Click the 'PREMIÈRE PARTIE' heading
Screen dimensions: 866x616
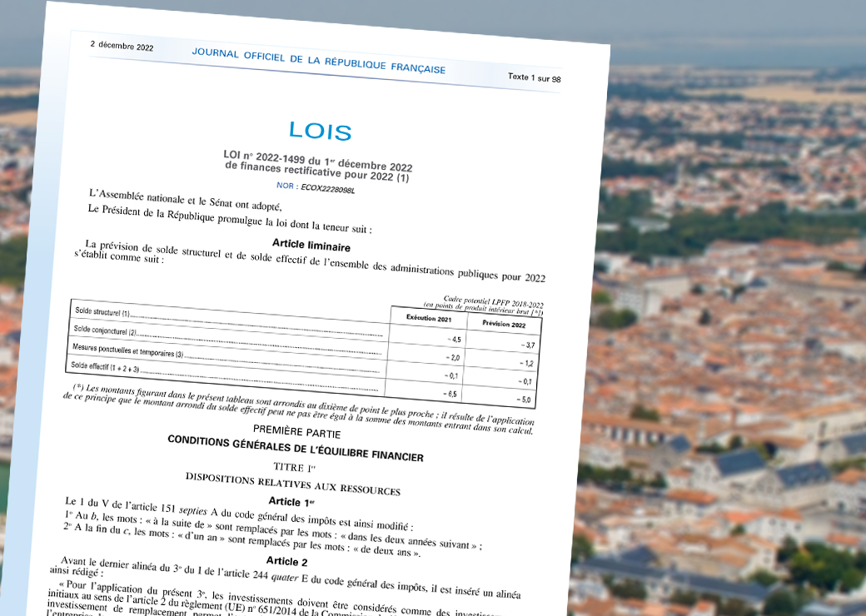(x=296, y=431)
